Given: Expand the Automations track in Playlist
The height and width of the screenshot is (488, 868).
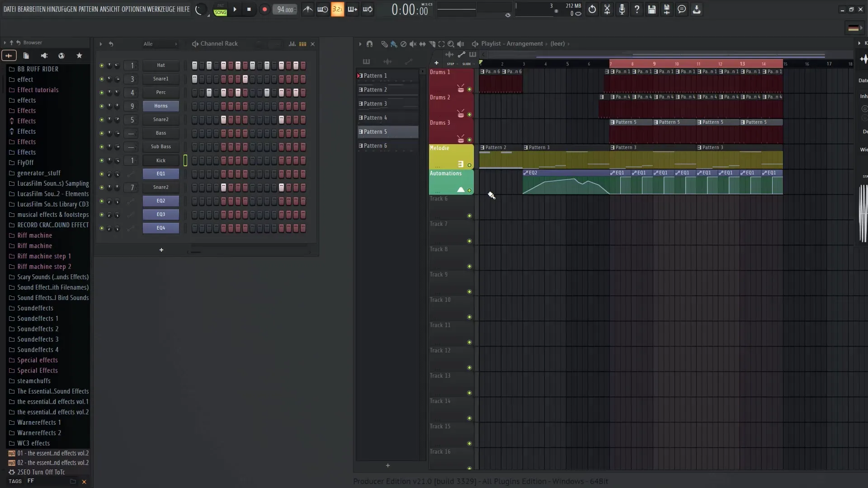Looking at the screenshot, I should (x=460, y=189).
